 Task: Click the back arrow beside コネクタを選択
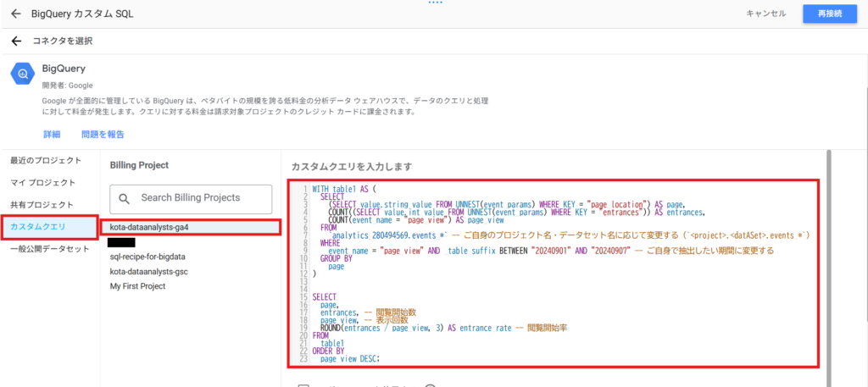point(17,41)
